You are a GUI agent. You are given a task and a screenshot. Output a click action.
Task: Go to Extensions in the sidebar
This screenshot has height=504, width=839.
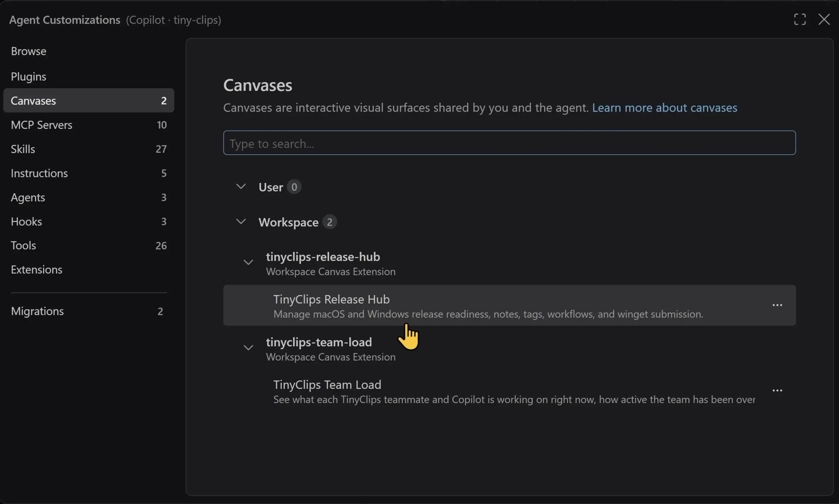click(89, 270)
